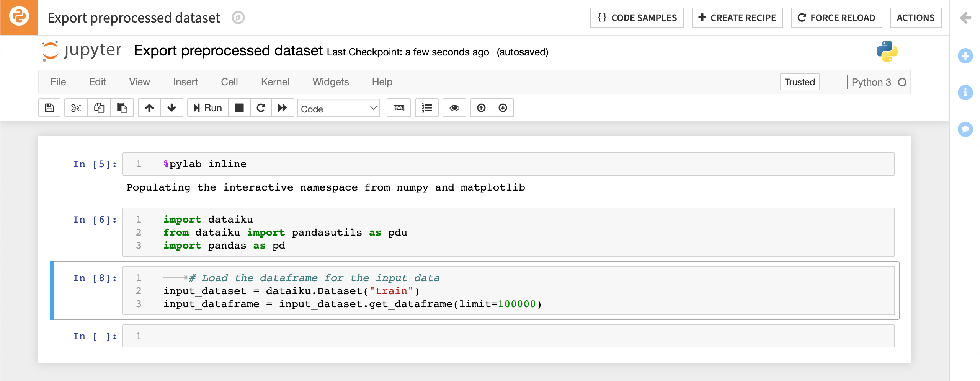The image size is (980, 381).
Task: Click the Jupyter logo
Action: point(82,51)
